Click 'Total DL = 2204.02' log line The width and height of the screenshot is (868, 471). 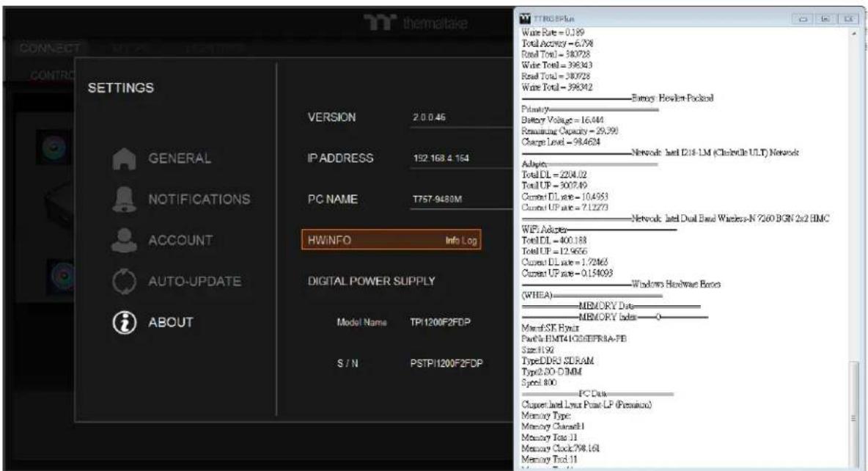[x=554, y=175]
